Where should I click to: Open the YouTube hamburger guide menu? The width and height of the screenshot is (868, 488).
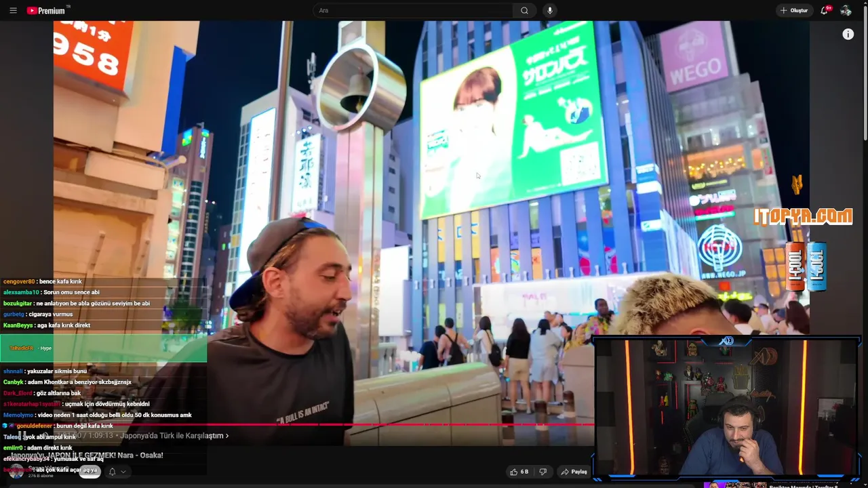[13, 10]
